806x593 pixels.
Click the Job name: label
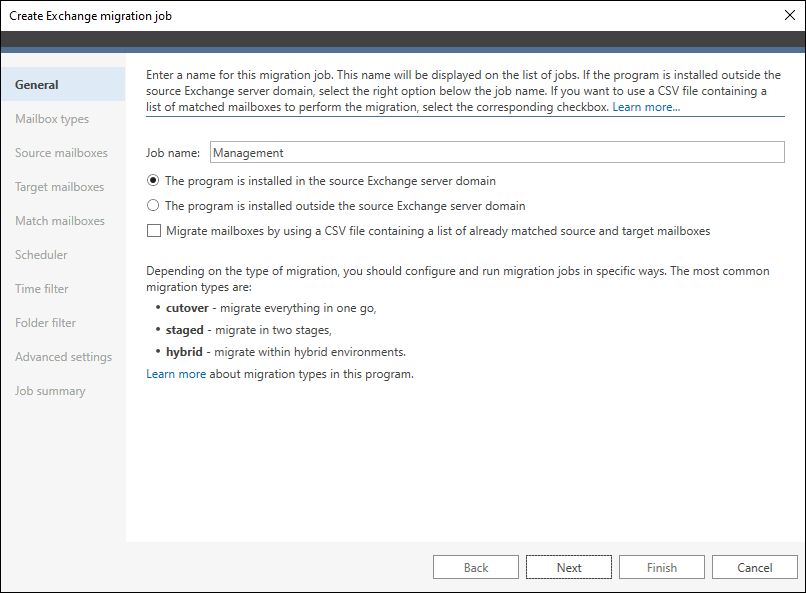coord(173,153)
